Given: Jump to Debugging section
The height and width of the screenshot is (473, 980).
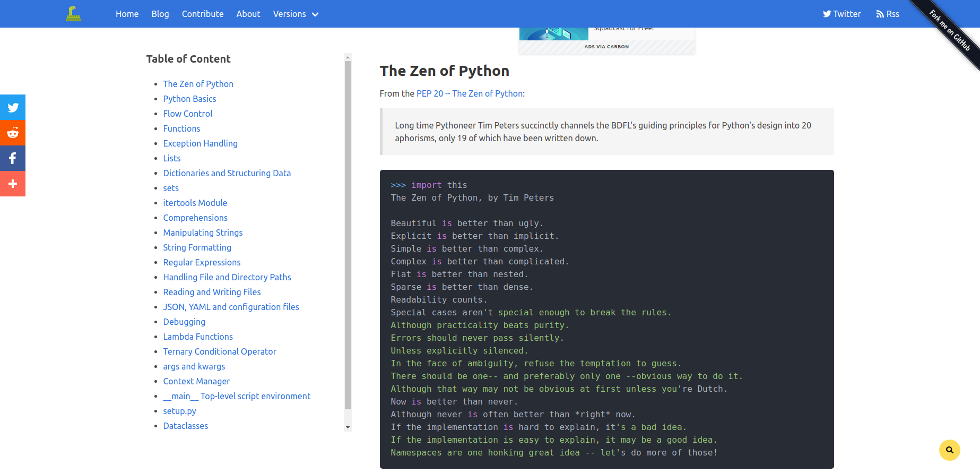Looking at the screenshot, I should tap(184, 322).
